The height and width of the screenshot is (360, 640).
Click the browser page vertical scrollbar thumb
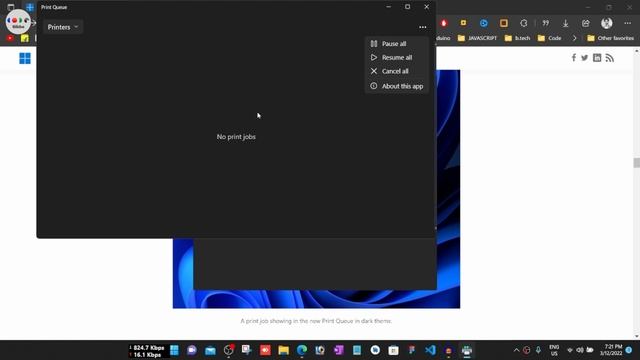click(x=636, y=162)
